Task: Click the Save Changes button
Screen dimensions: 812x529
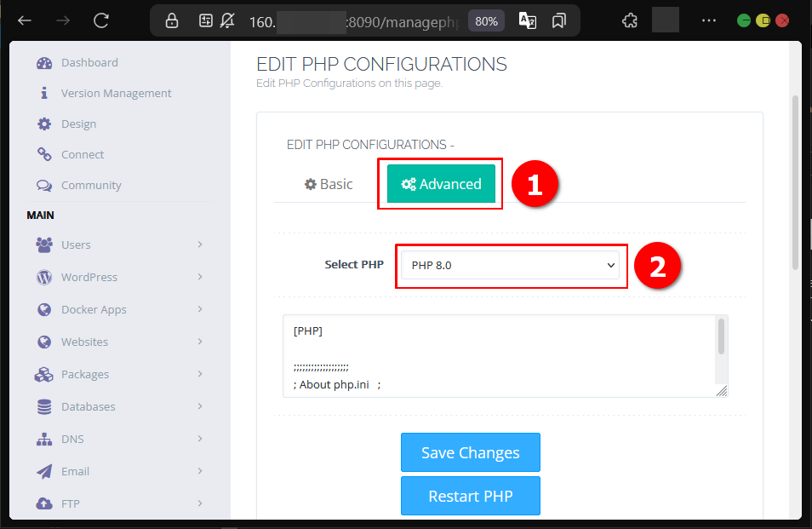Action: (471, 452)
